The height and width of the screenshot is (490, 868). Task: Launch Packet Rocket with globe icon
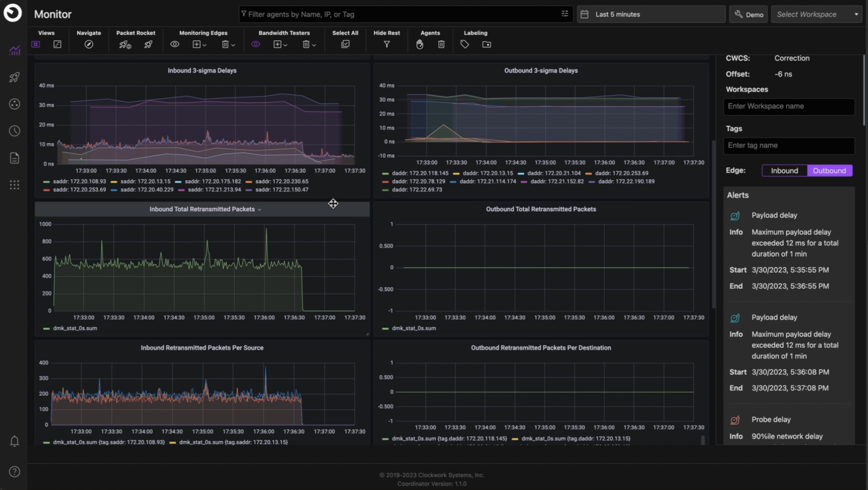click(125, 44)
